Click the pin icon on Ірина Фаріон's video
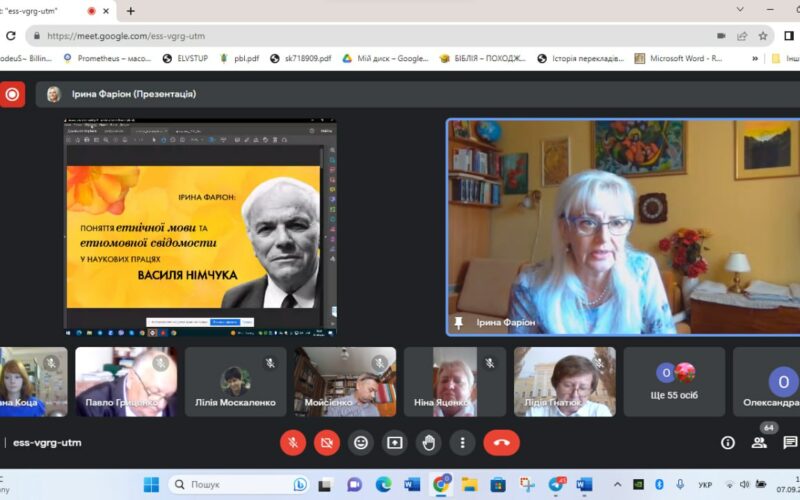The image size is (800, 500). click(459, 323)
